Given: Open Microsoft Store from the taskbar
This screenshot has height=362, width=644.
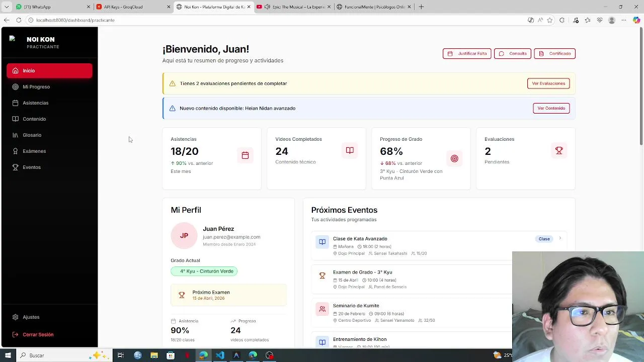Looking at the screenshot, I should coord(171,355).
